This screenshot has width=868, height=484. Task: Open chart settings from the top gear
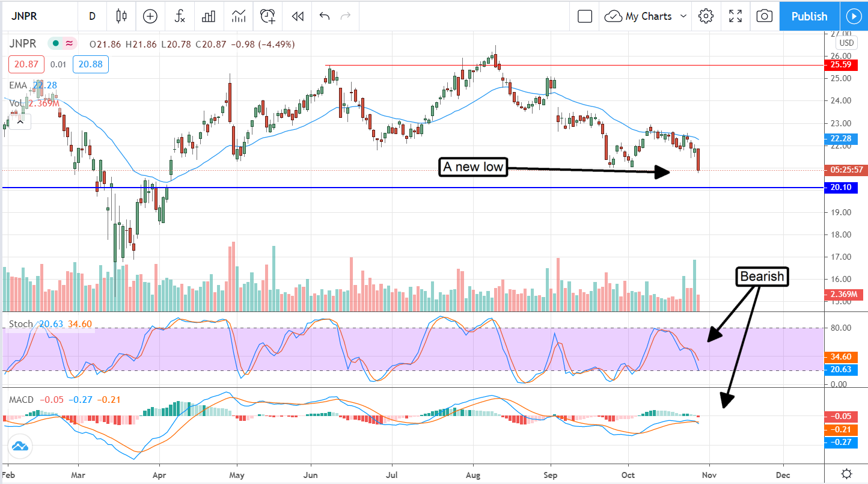click(706, 16)
